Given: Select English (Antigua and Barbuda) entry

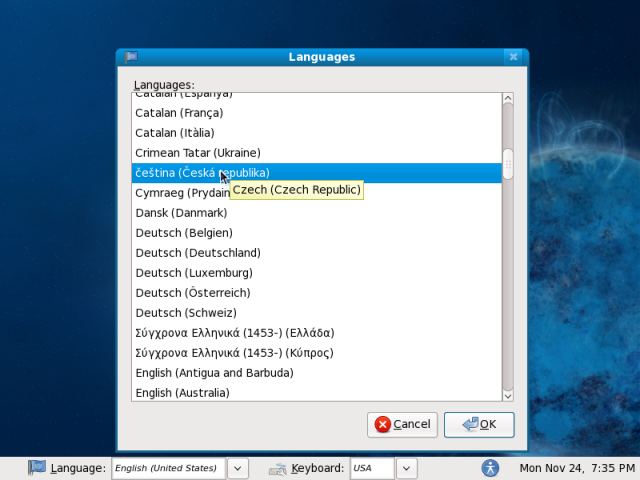Looking at the screenshot, I should [x=214, y=373].
